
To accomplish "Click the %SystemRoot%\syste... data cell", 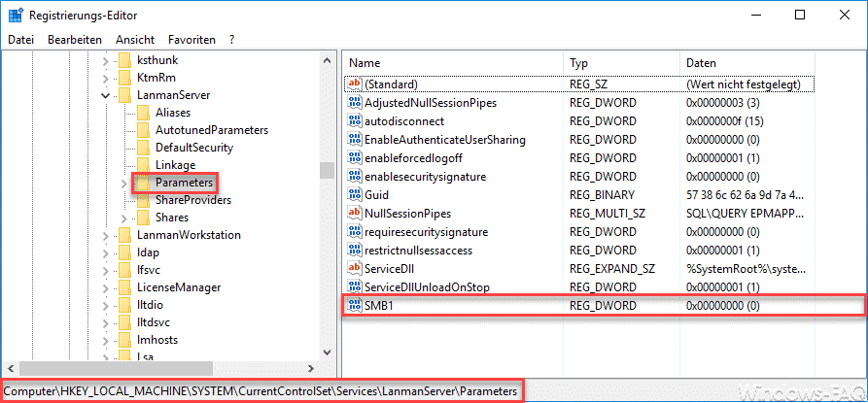I will [746, 269].
